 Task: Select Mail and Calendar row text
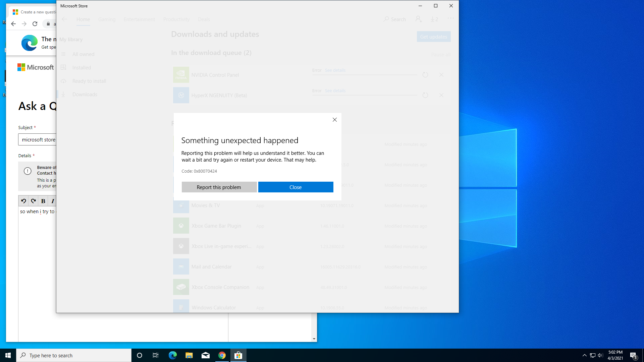coord(211,266)
